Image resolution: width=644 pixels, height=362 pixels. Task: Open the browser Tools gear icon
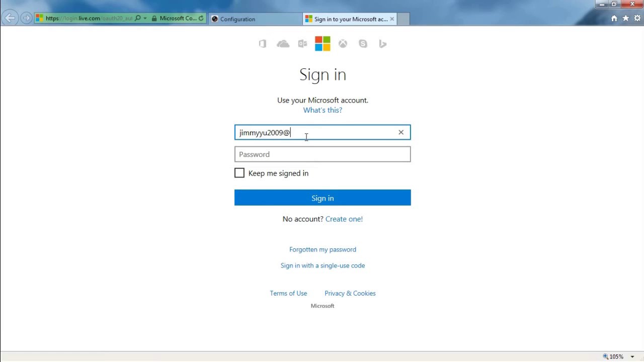click(x=637, y=18)
